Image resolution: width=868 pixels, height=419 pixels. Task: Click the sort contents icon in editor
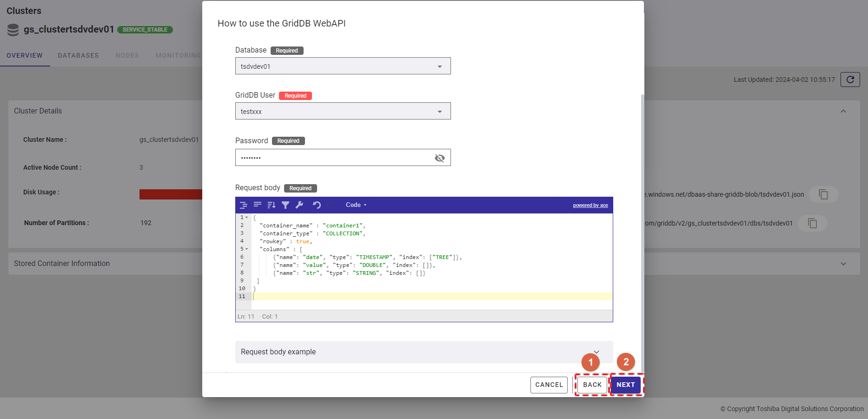click(x=272, y=205)
